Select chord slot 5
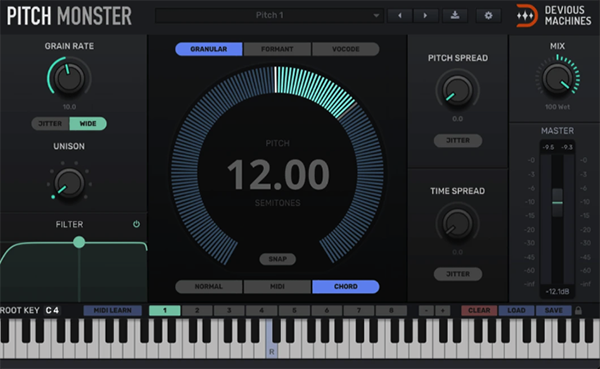 point(294,310)
